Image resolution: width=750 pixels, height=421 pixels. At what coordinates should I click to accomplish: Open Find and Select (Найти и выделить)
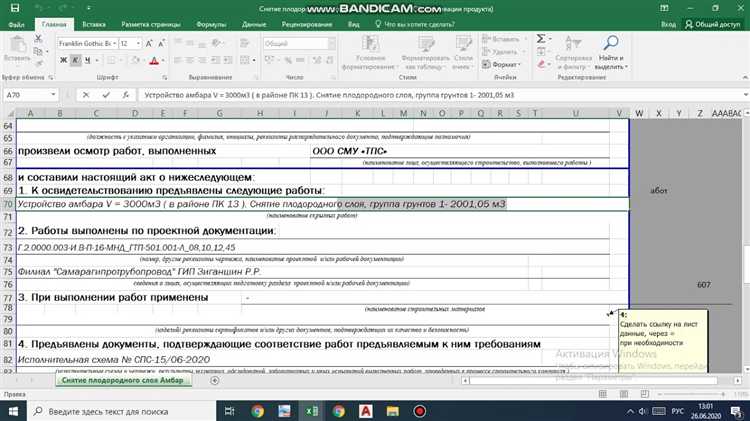[611, 52]
